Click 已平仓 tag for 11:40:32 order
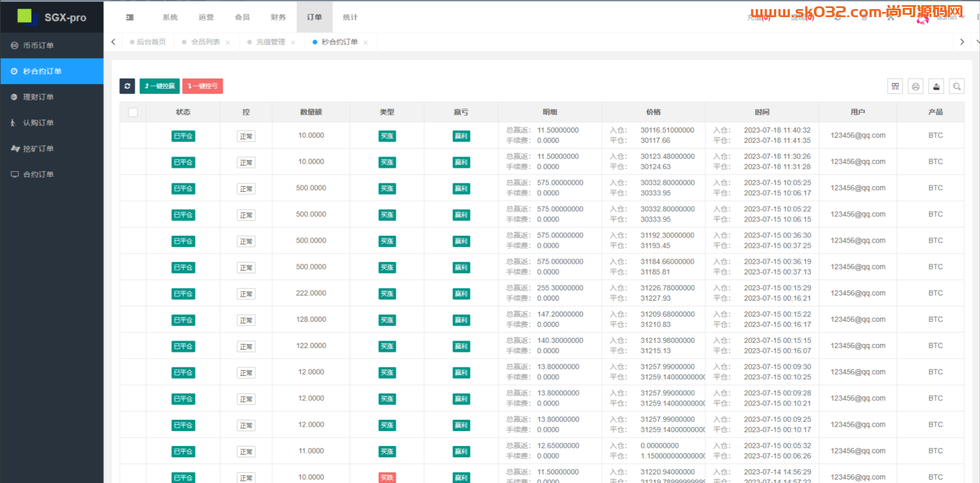The height and width of the screenshot is (483, 980). (183, 136)
